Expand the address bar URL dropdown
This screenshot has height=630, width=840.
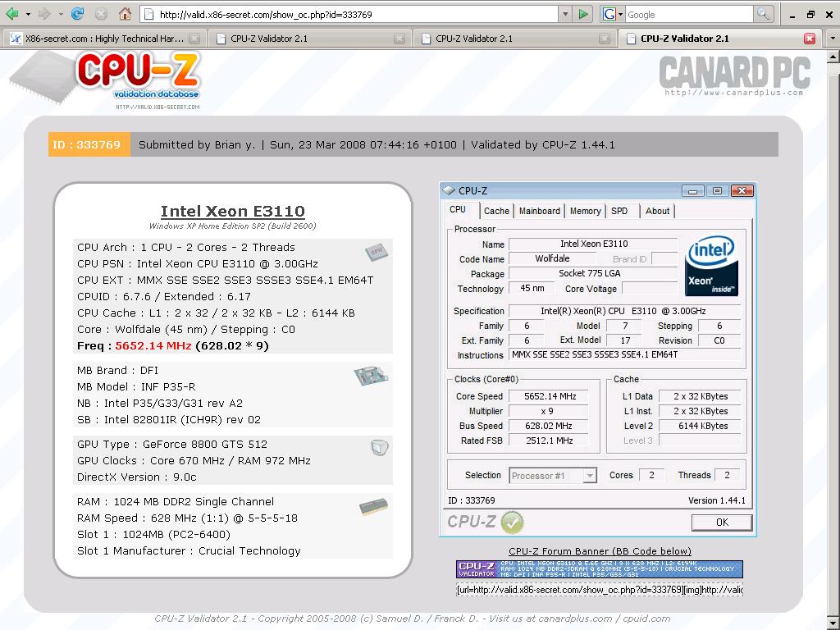(x=565, y=15)
